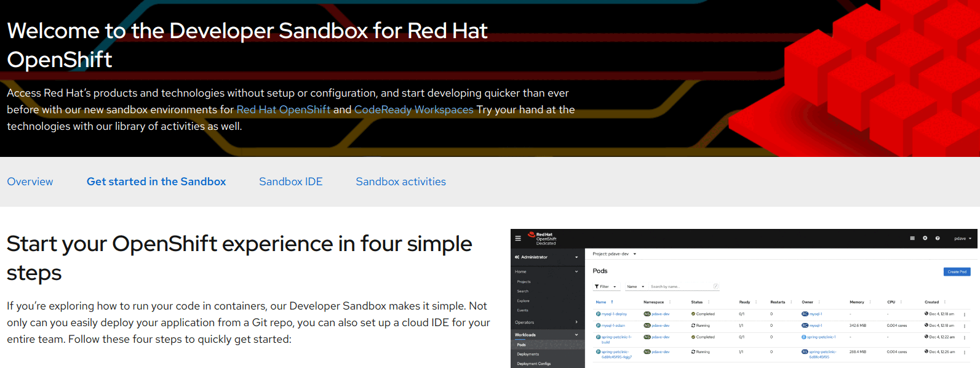
Task: Click the hamburger menu icon in OpenShift console
Action: point(518,238)
